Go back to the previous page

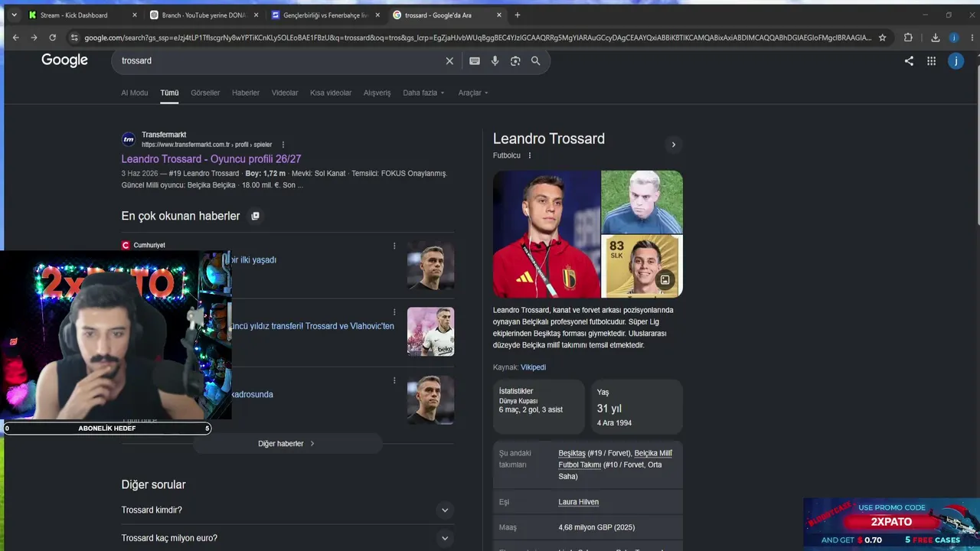(x=15, y=37)
